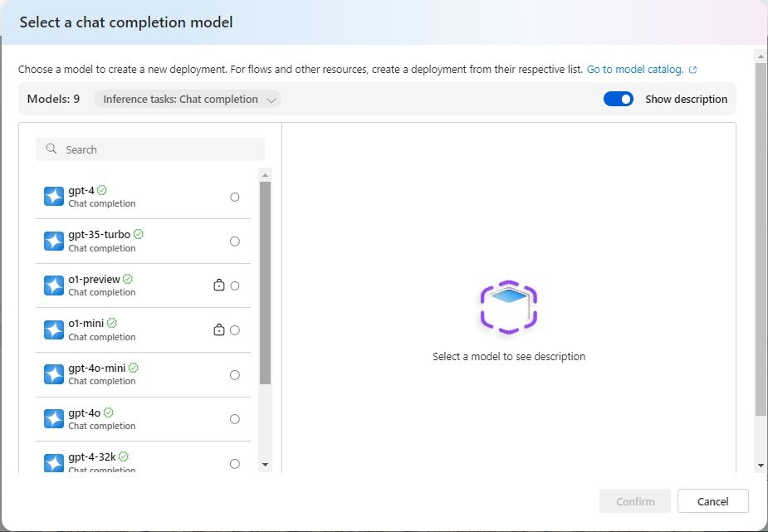Image resolution: width=768 pixels, height=532 pixels.
Task: Click the model list scrollbar thumb
Action: (265, 283)
